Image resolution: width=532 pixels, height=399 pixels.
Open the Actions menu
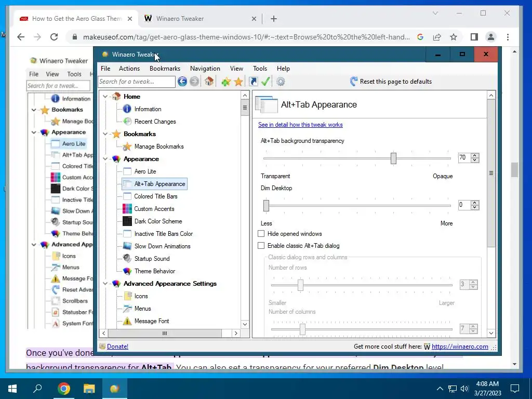(x=129, y=69)
